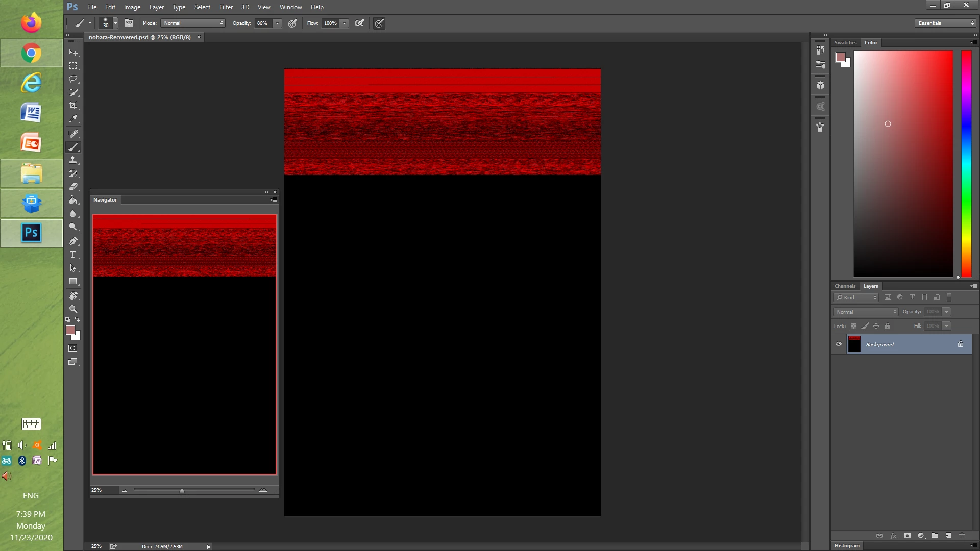The width and height of the screenshot is (980, 551).
Task: Select the Clone Stamp tool
Action: point(73,160)
